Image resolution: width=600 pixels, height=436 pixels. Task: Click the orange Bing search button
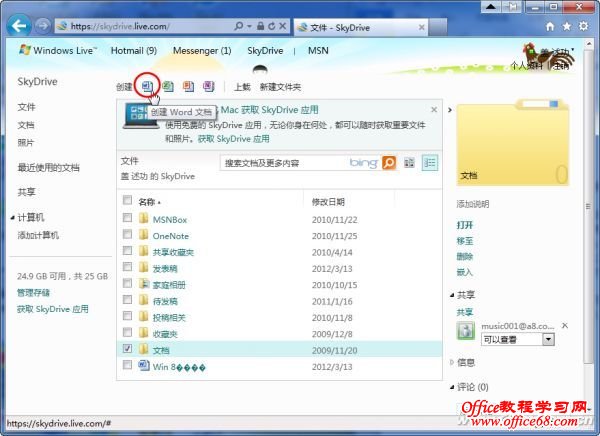(x=389, y=162)
